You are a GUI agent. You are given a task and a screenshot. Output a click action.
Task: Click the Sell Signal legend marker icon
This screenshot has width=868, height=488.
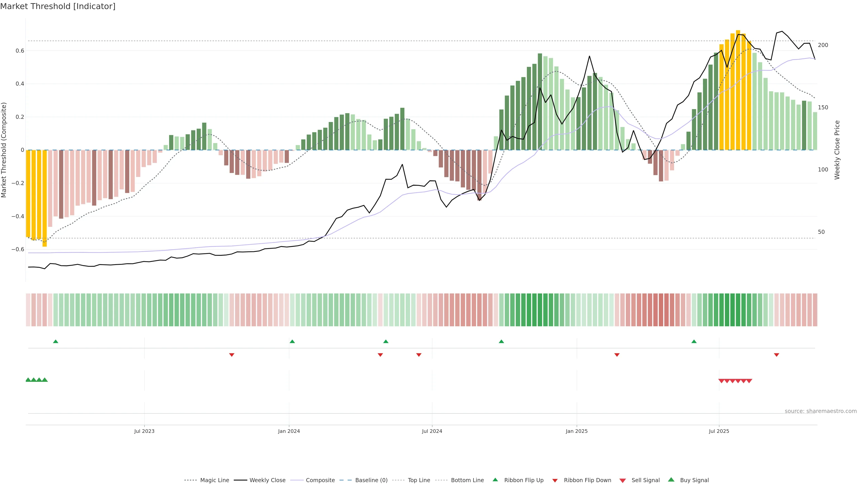point(623,481)
